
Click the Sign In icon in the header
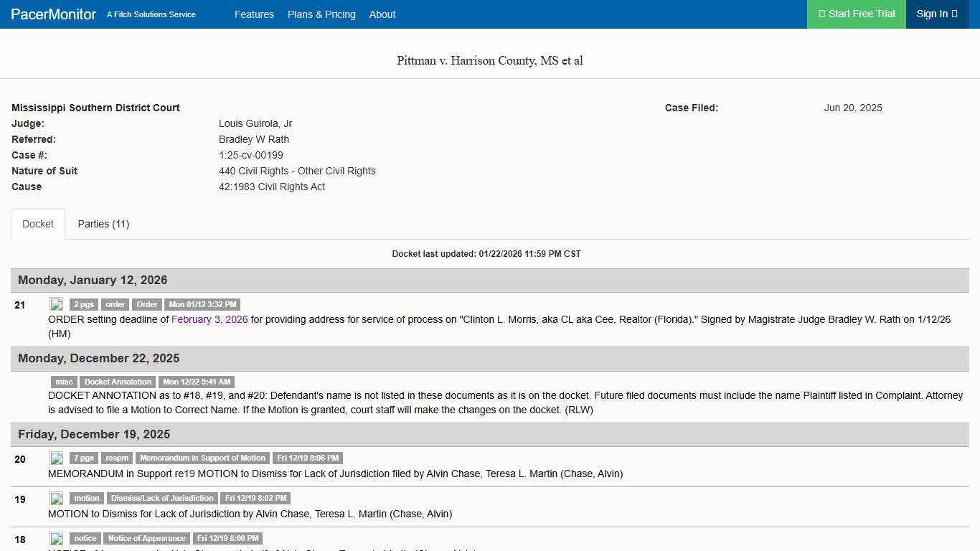[954, 14]
